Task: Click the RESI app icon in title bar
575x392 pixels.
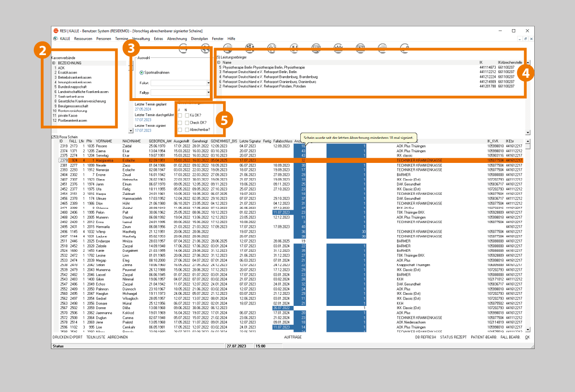Action: pyautogui.click(x=56, y=31)
